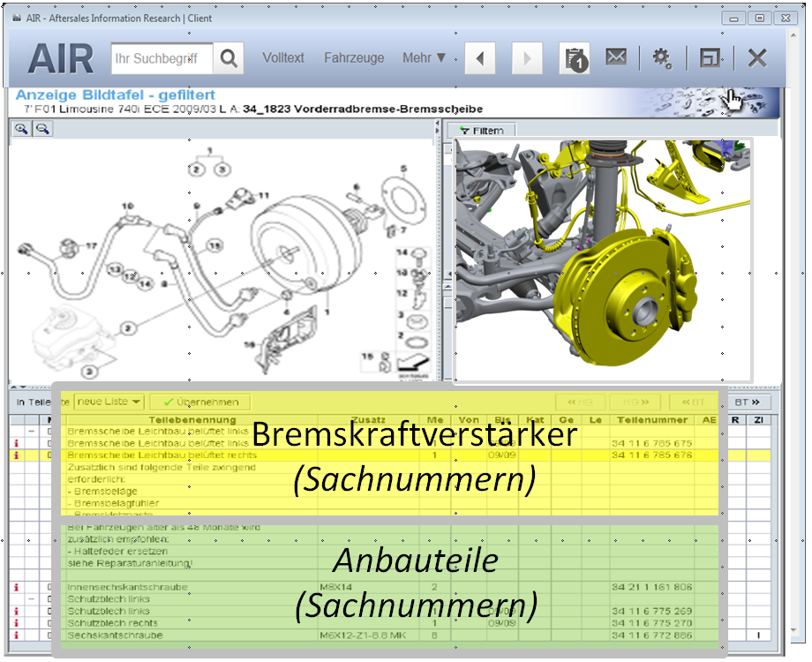Image resolution: width=812 pixels, height=662 pixels.
Task: Open the clipboard notepad with badge 1
Action: 575,58
